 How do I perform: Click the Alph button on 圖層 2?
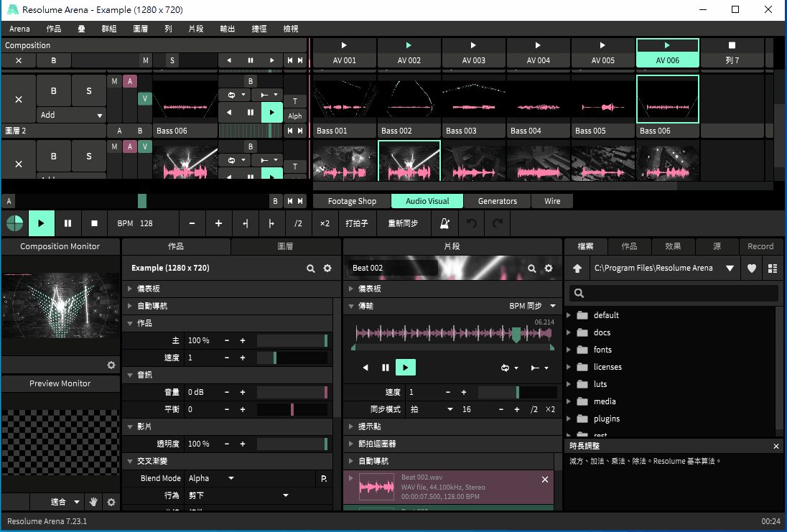point(295,116)
